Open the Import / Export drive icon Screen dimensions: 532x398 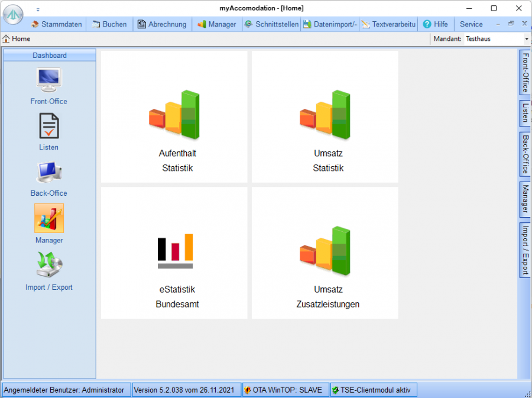(x=49, y=265)
